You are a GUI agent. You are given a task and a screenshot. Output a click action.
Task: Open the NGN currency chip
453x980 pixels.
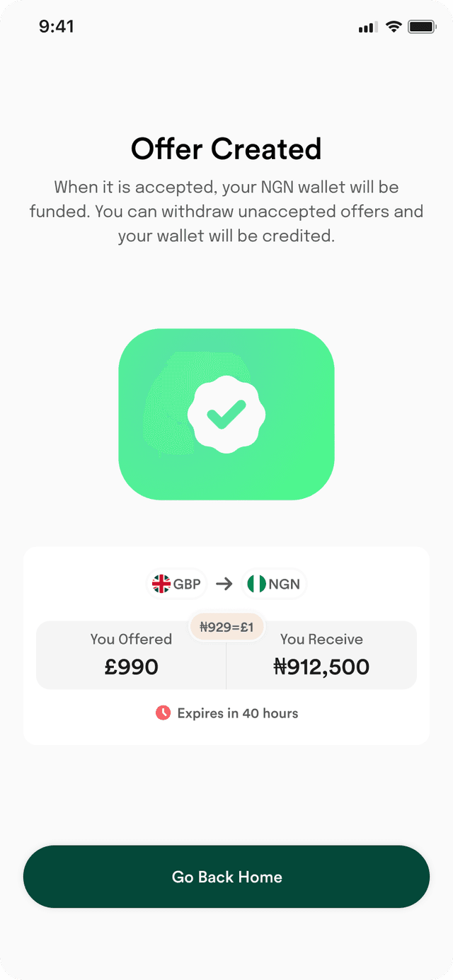click(274, 584)
